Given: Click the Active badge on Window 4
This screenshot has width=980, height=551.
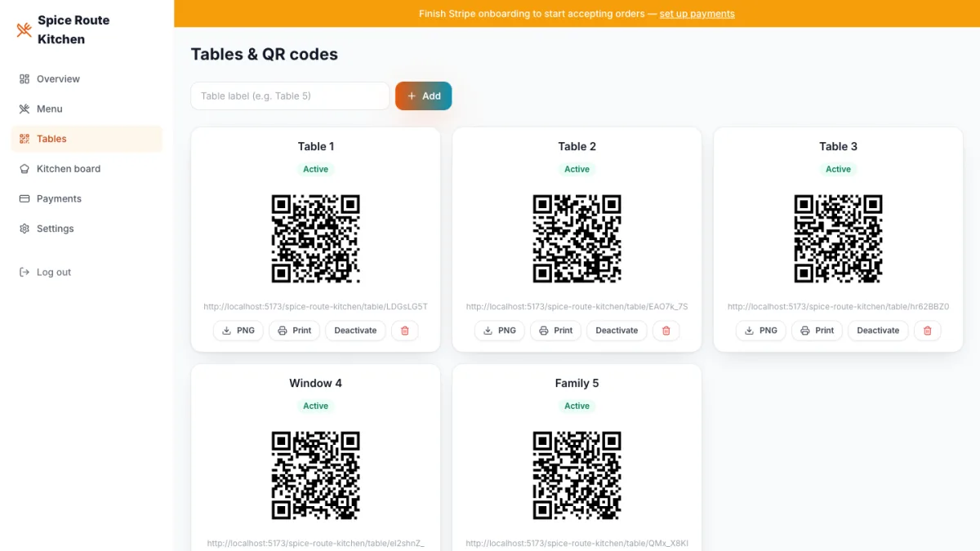Looking at the screenshot, I should click(x=316, y=407).
